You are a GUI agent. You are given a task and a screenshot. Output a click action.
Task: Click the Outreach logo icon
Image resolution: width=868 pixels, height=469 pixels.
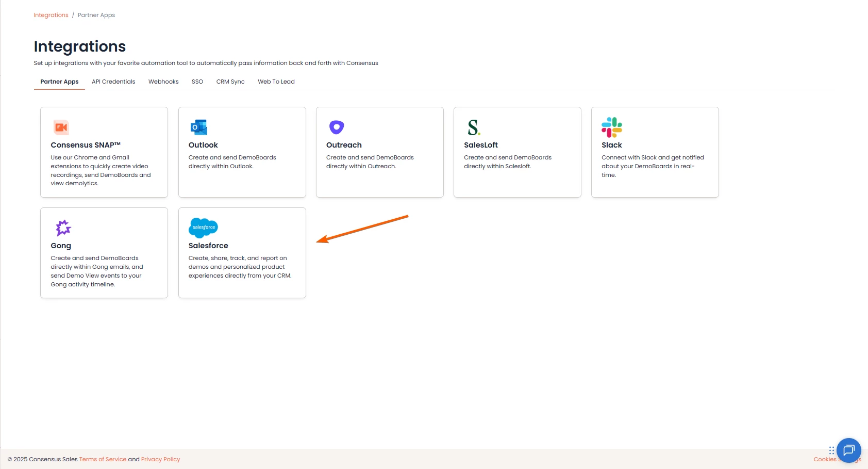coord(337,127)
